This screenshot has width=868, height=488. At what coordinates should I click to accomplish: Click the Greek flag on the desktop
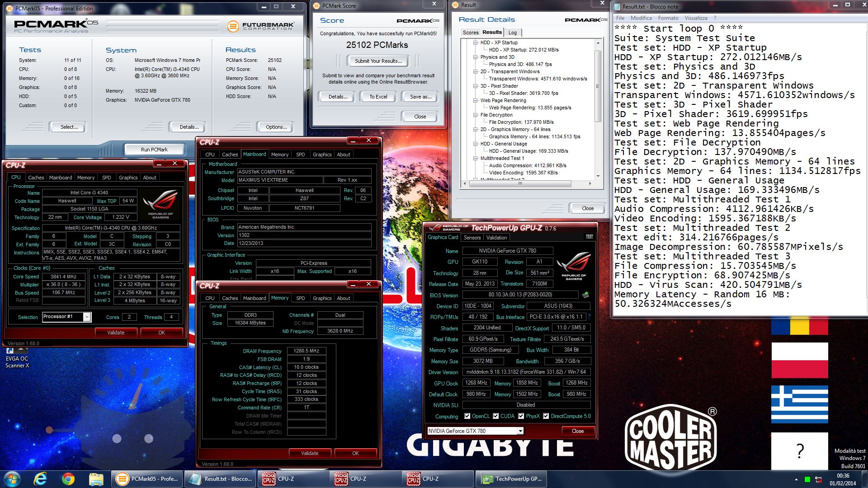(x=799, y=404)
